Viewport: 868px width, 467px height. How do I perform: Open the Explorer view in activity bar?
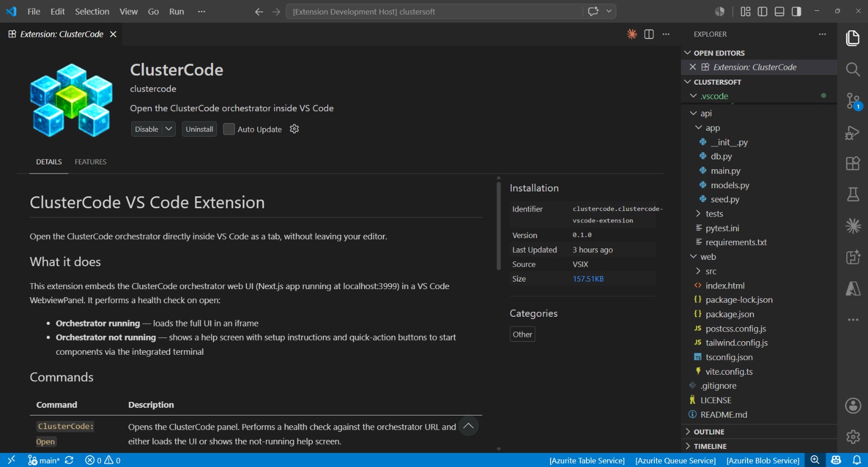pos(853,38)
